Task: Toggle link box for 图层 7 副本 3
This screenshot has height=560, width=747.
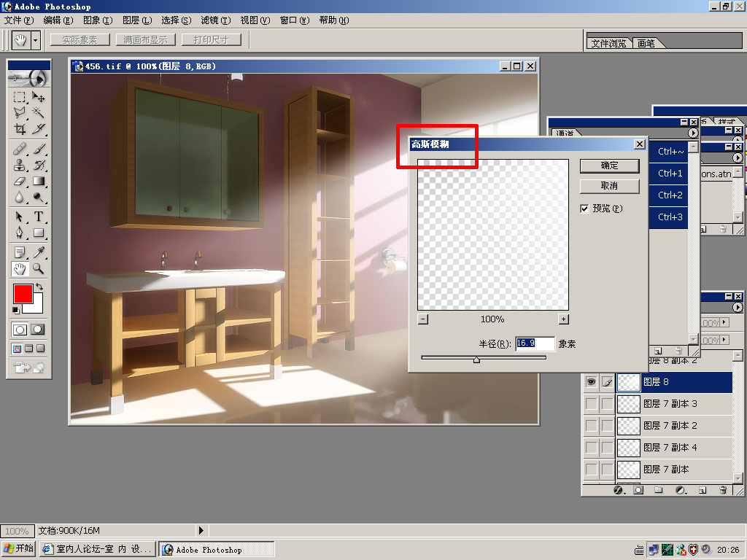Action: [607, 404]
